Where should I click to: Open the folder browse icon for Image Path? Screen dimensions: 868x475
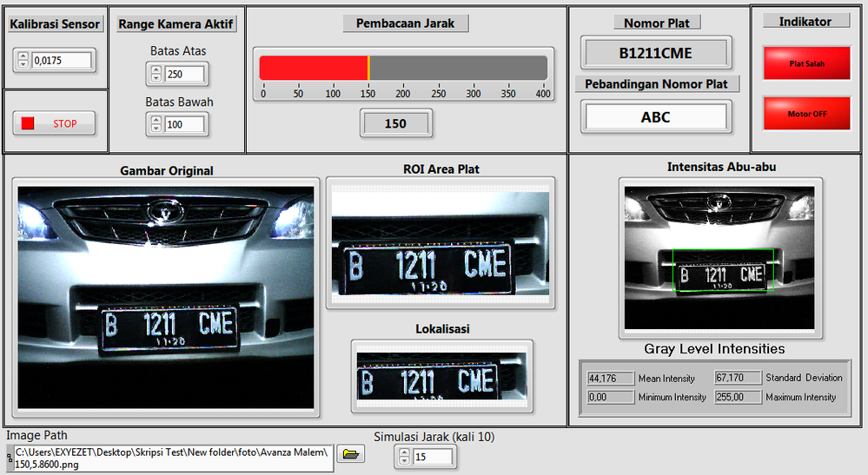click(351, 454)
